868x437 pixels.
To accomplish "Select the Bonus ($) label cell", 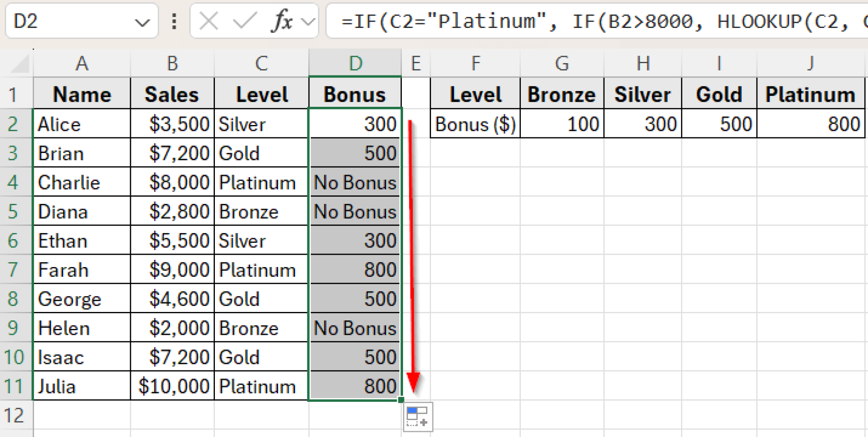I will pos(475,124).
